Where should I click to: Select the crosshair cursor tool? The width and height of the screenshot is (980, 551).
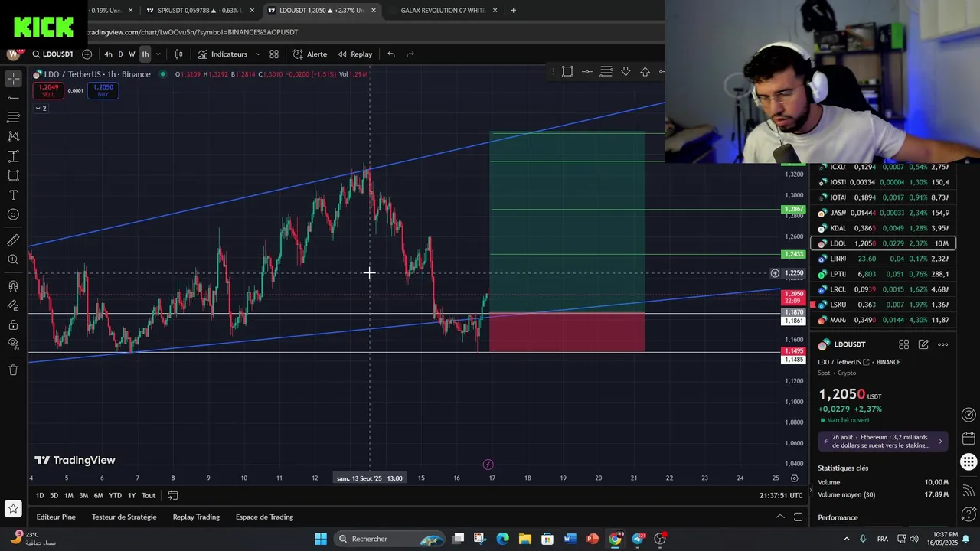(13, 79)
